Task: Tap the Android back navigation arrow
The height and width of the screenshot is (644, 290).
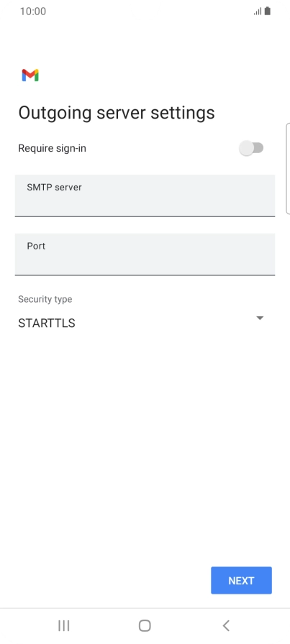Action: pos(226,625)
